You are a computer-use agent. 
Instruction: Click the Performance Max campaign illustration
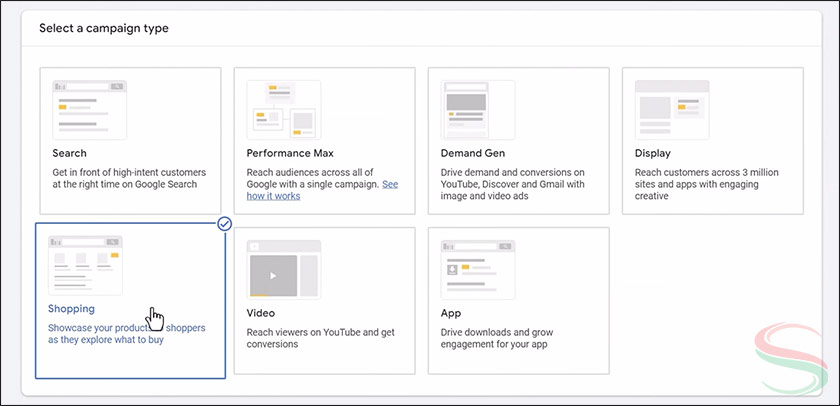tap(284, 109)
